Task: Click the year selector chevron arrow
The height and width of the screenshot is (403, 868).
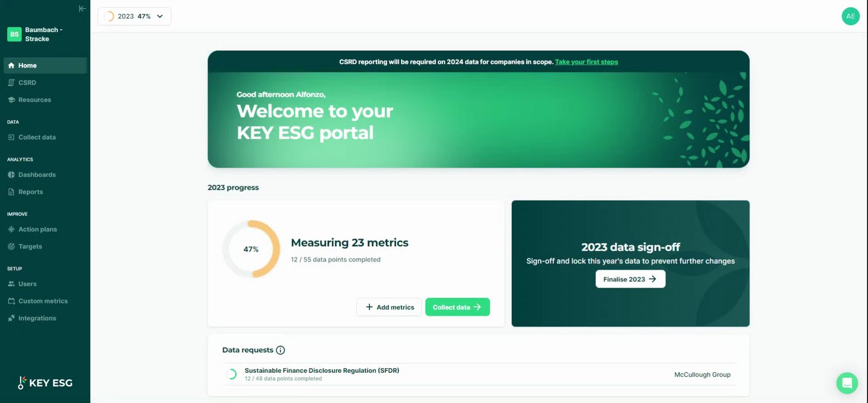Action: pyautogui.click(x=160, y=16)
